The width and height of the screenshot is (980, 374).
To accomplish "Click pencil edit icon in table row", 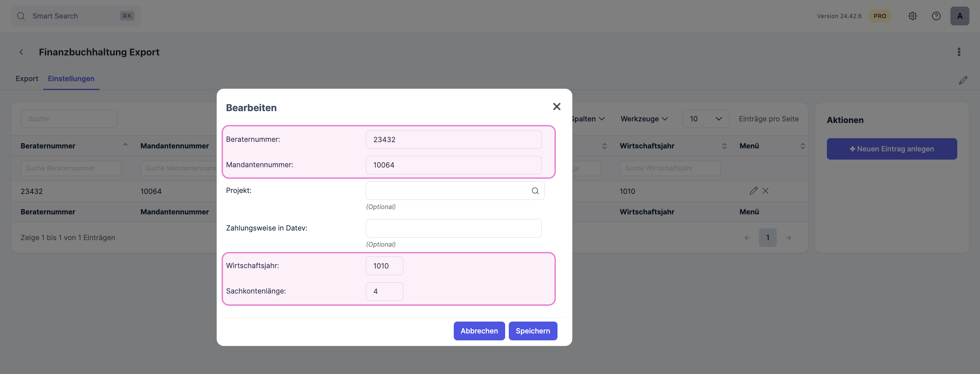I will point(753,191).
